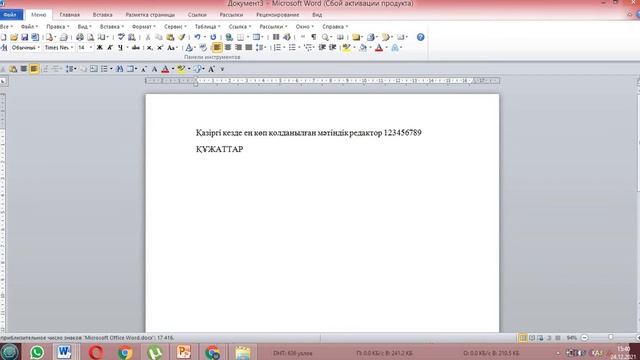Click the Change Case Aa icon

[172, 48]
